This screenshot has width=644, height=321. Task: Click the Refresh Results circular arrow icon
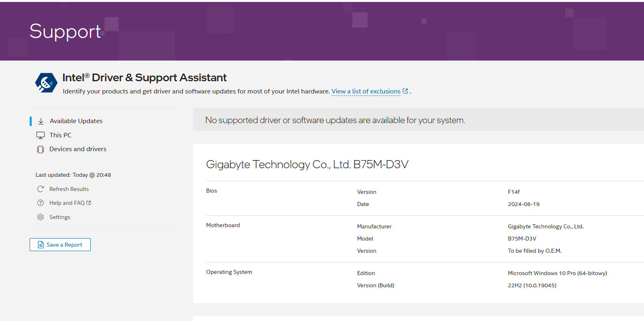click(x=41, y=189)
